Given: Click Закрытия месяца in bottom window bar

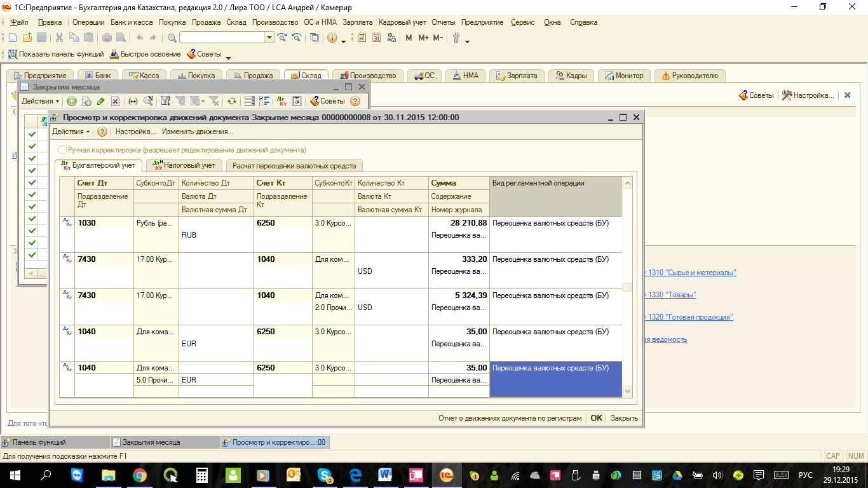Looking at the screenshot, I should pos(164,442).
